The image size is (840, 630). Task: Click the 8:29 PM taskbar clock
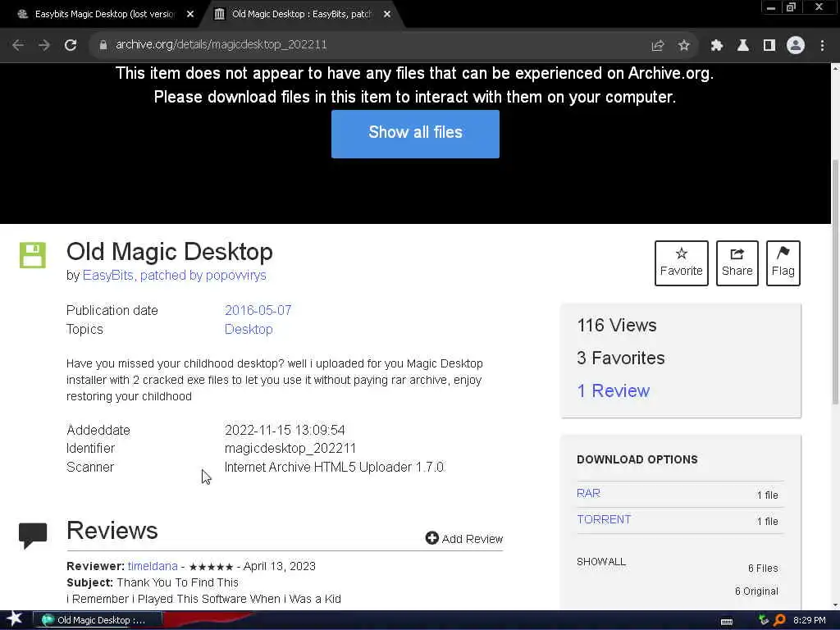click(809, 620)
